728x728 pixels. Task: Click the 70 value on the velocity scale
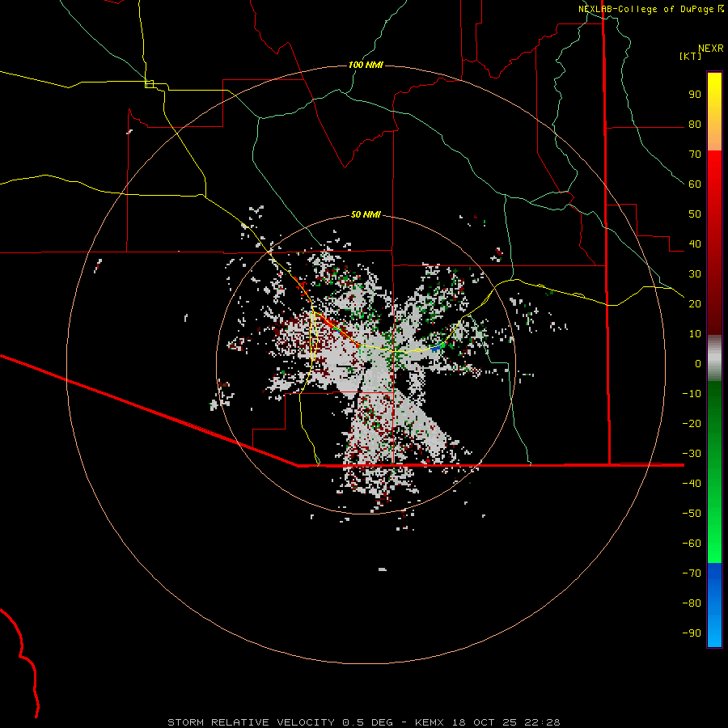coord(695,154)
